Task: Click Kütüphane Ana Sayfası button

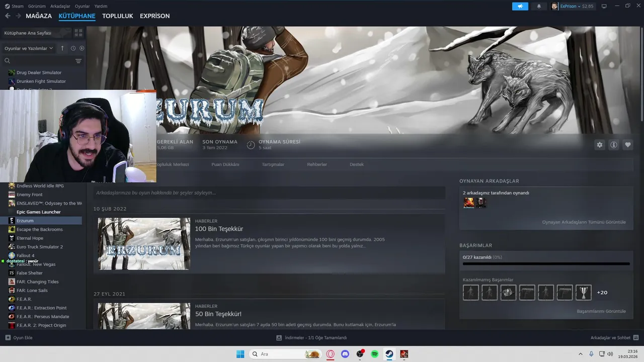Action: (x=36, y=33)
